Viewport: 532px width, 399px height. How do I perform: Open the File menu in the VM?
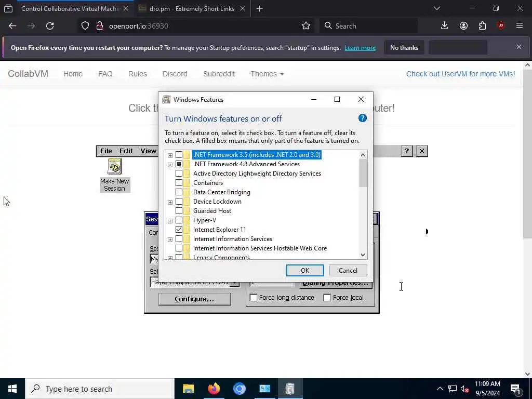(106, 151)
